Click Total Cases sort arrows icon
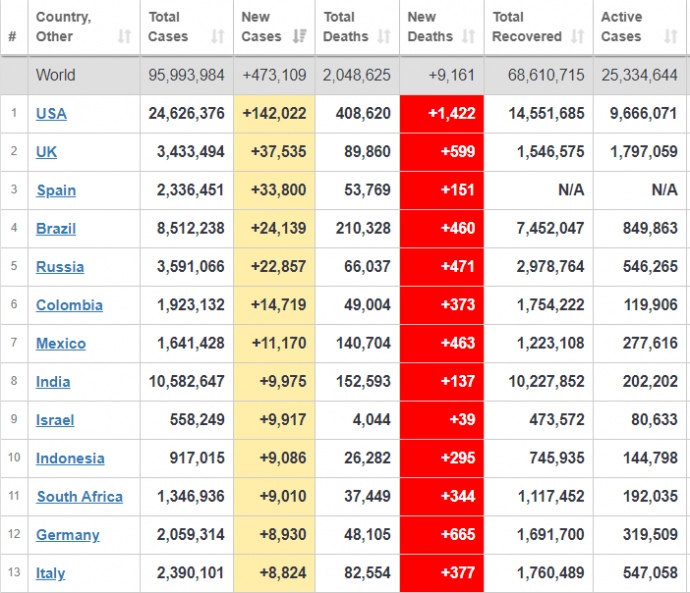The image size is (690, 593). coord(217,37)
